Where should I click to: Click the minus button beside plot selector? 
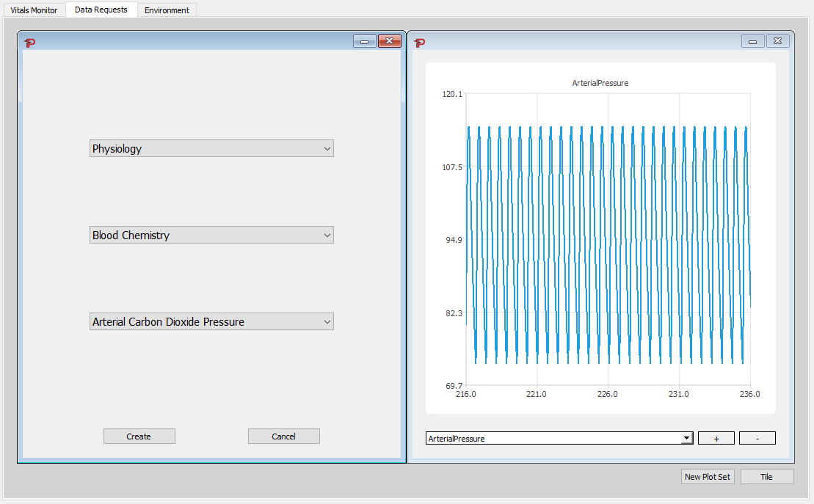(x=757, y=439)
